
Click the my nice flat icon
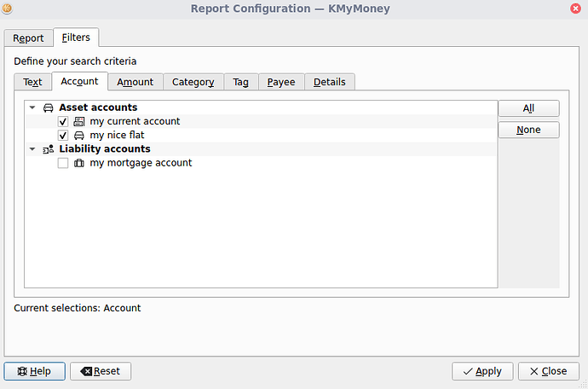point(79,135)
